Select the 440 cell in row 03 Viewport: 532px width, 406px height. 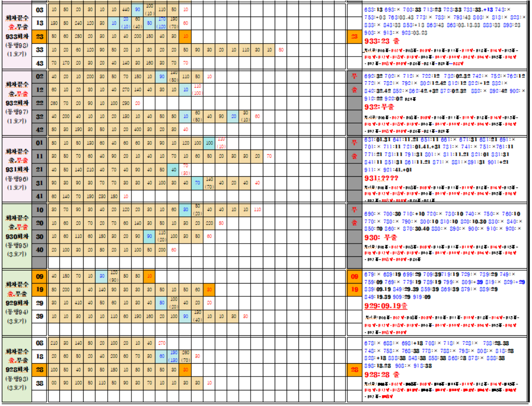(x=125, y=9)
